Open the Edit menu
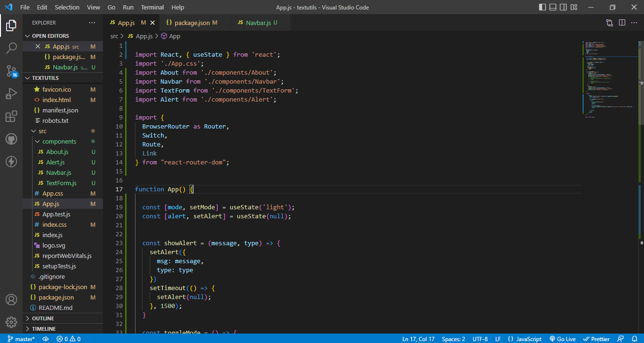The image size is (644, 343). coord(42,8)
